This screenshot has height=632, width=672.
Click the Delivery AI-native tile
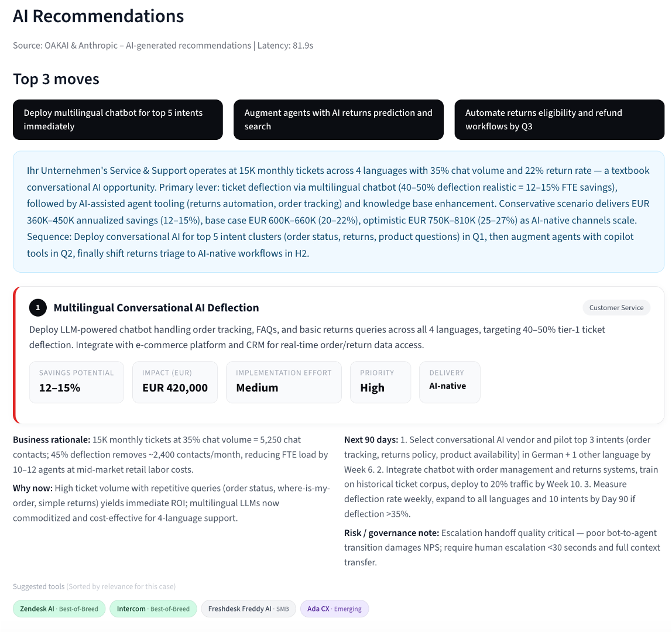point(450,382)
